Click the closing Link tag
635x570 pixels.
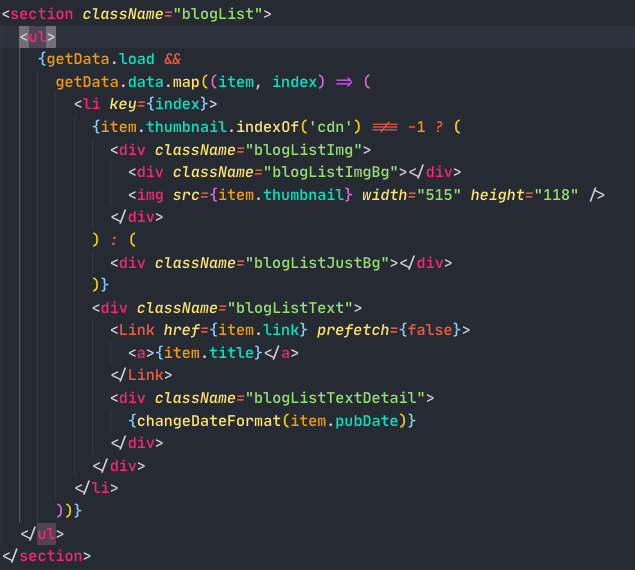tap(141, 375)
